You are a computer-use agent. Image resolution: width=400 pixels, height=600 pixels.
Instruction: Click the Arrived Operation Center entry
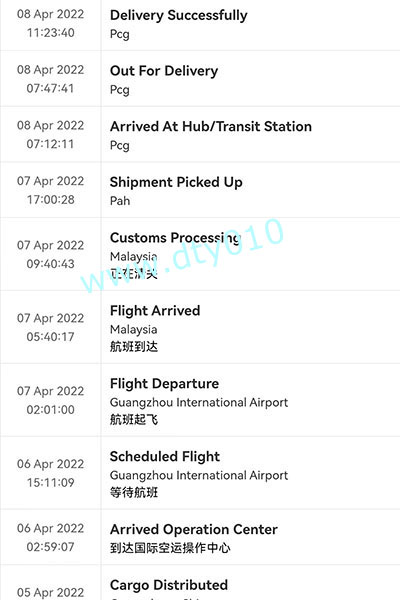[200, 537]
